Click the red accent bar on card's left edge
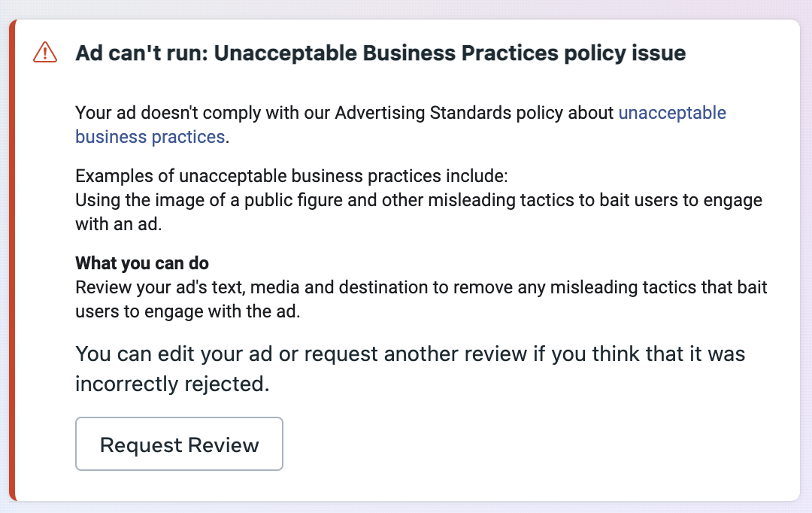Viewport: 812px width, 513px height. coord(13,260)
